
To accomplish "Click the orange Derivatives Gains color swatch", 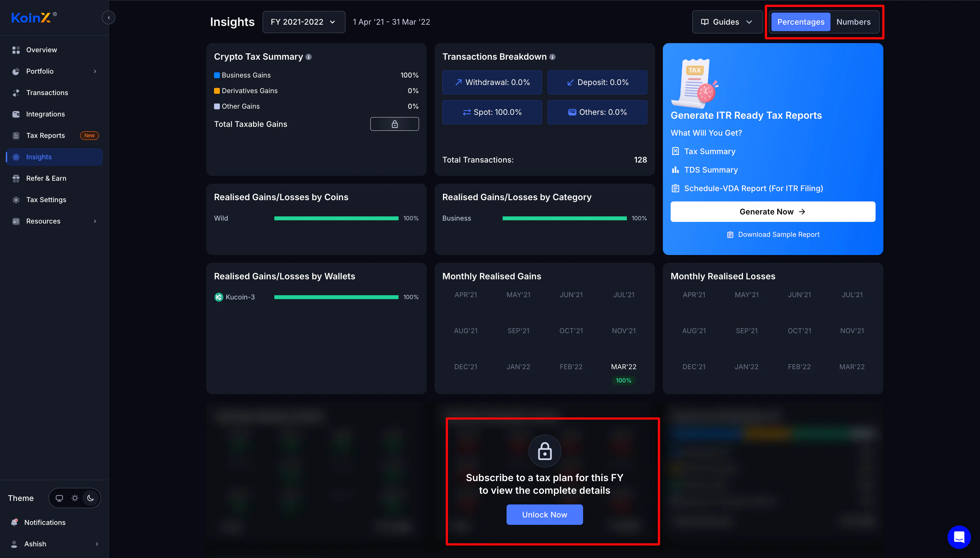I will (x=217, y=91).
